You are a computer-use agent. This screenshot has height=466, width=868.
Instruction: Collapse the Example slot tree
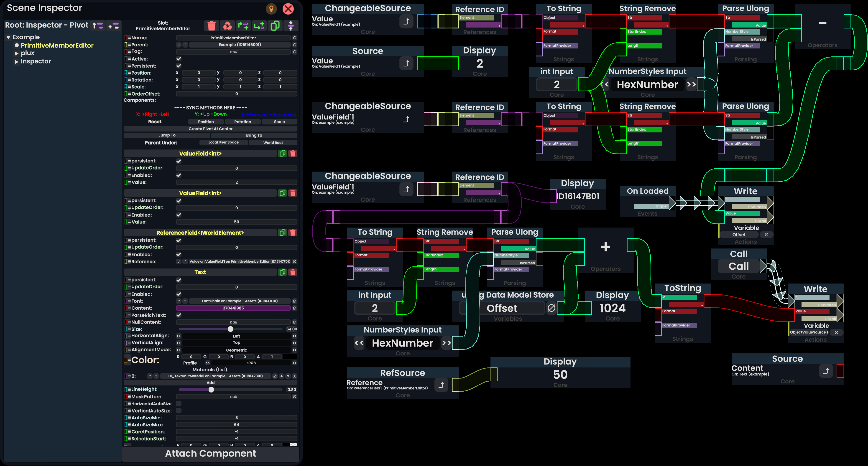coord(8,37)
